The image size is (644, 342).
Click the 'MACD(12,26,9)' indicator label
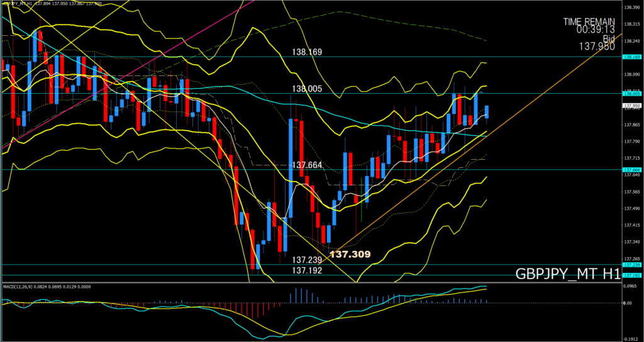point(17,286)
